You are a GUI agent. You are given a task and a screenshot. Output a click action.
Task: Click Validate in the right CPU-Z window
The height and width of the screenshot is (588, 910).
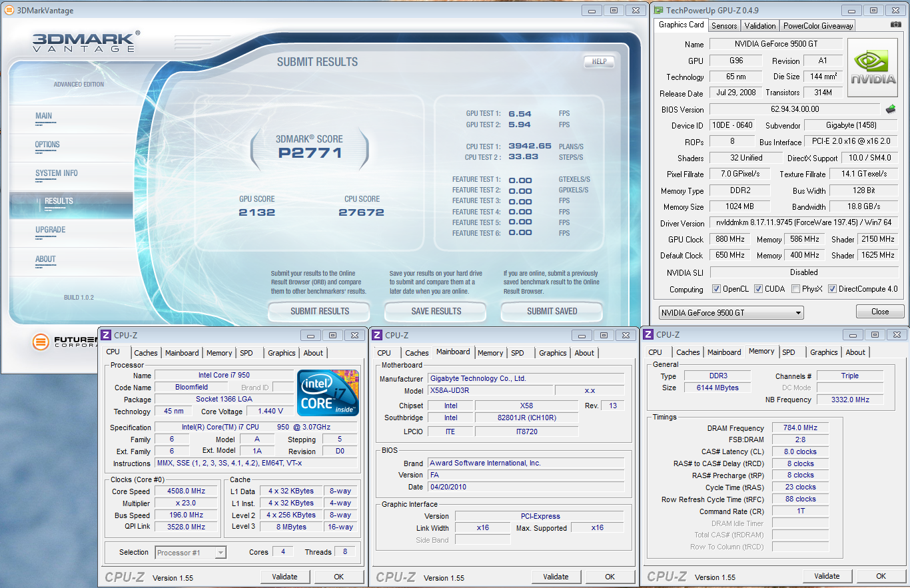827,576
